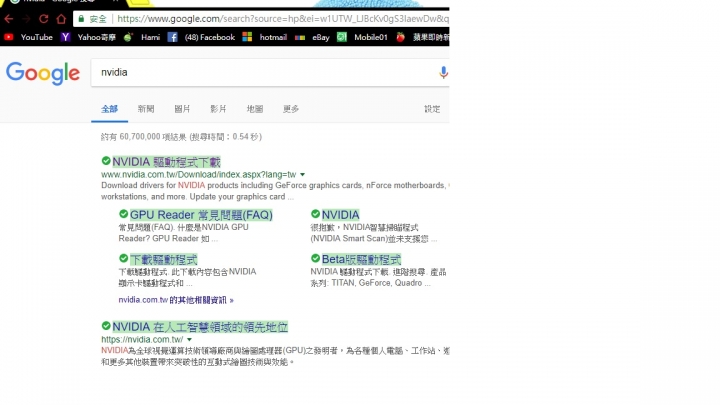
Task: Go to the browser home page icon
Action: 61,19
